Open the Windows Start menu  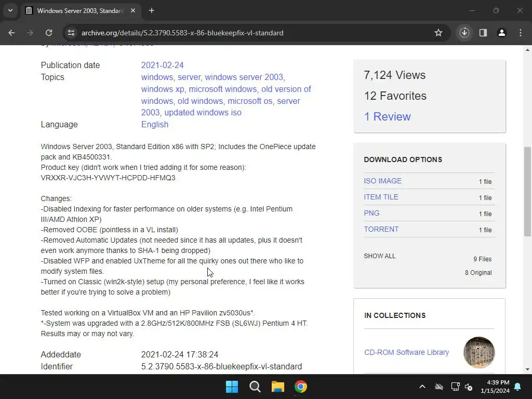click(x=232, y=387)
